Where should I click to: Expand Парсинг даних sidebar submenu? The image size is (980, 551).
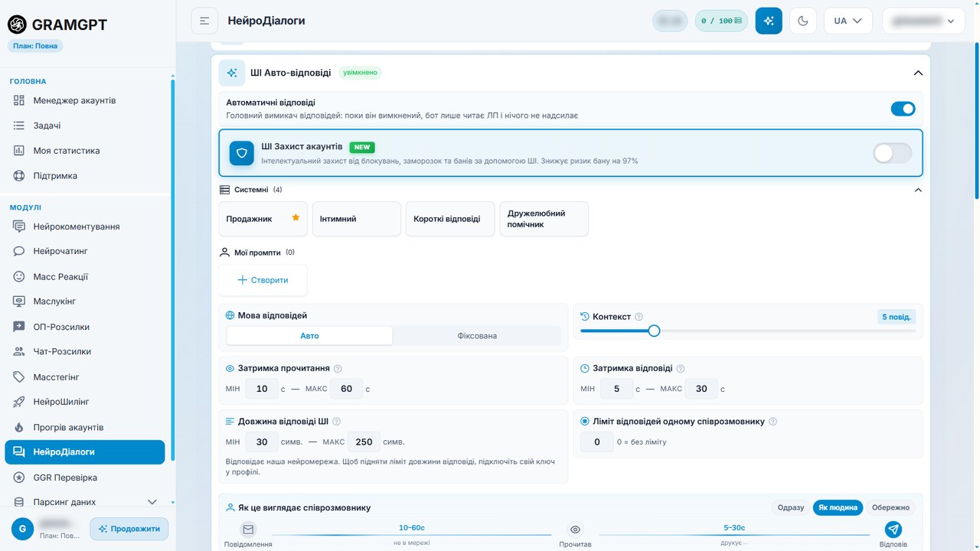point(152,502)
